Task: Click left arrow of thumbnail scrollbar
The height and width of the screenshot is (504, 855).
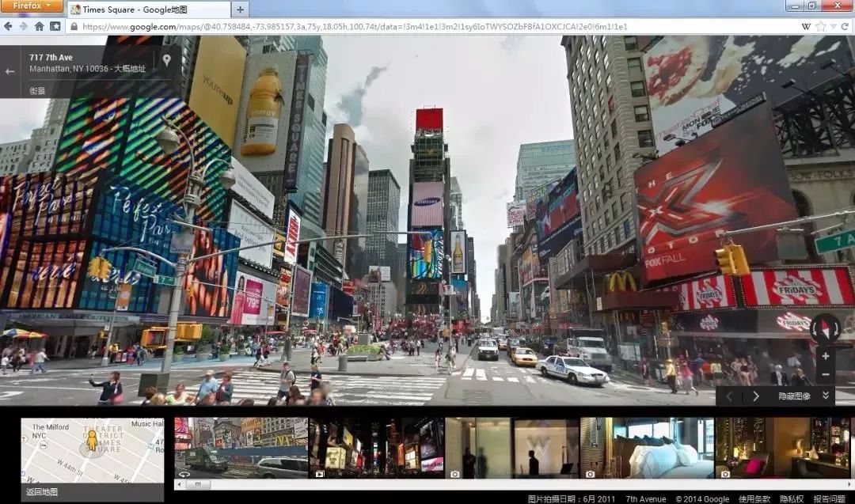Action: (179, 484)
